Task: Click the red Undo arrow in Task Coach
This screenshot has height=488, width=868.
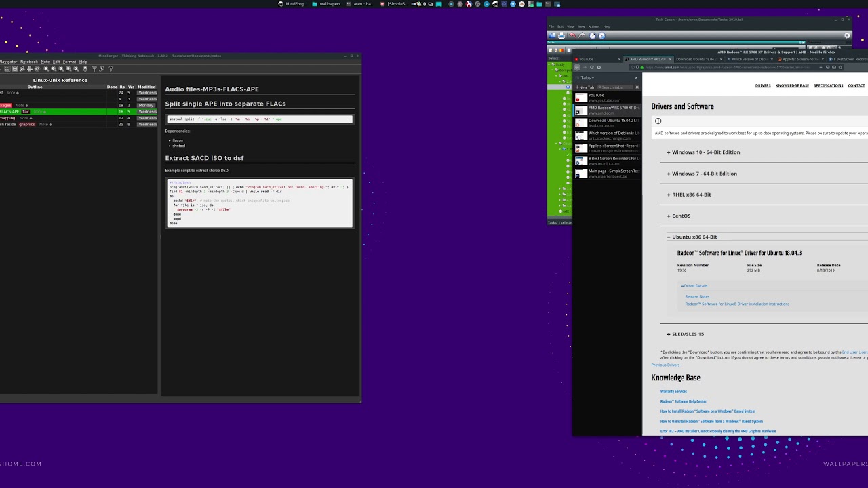Action: pyautogui.click(x=572, y=35)
